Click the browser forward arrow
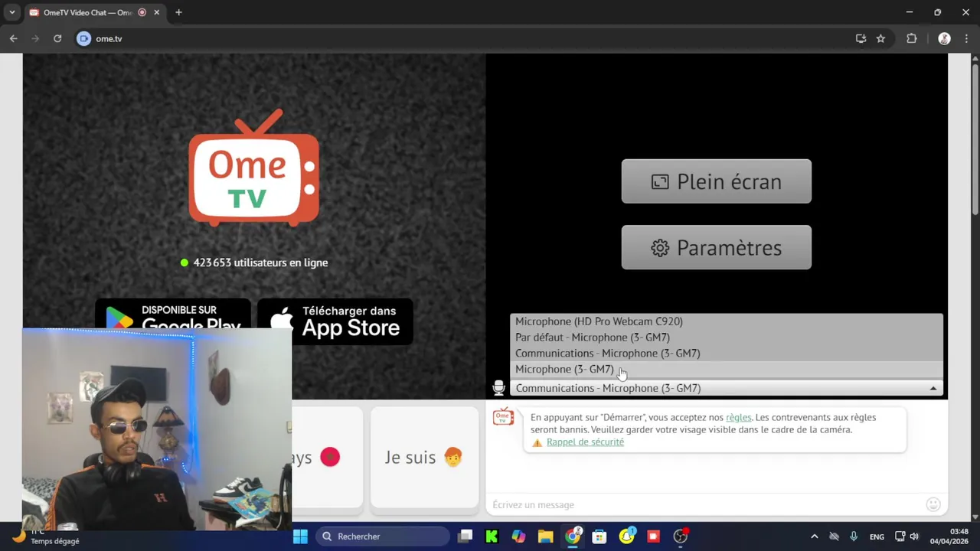This screenshot has width=980, height=551. coord(35,38)
